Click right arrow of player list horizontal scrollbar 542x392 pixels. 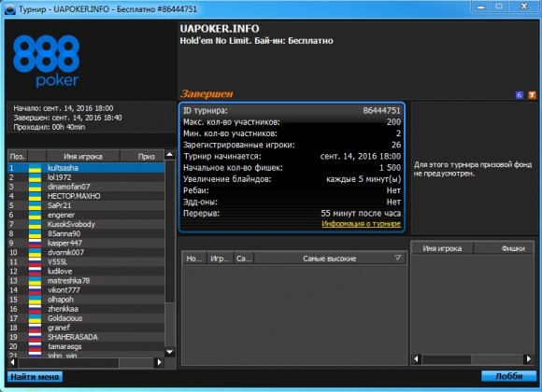[159, 362]
